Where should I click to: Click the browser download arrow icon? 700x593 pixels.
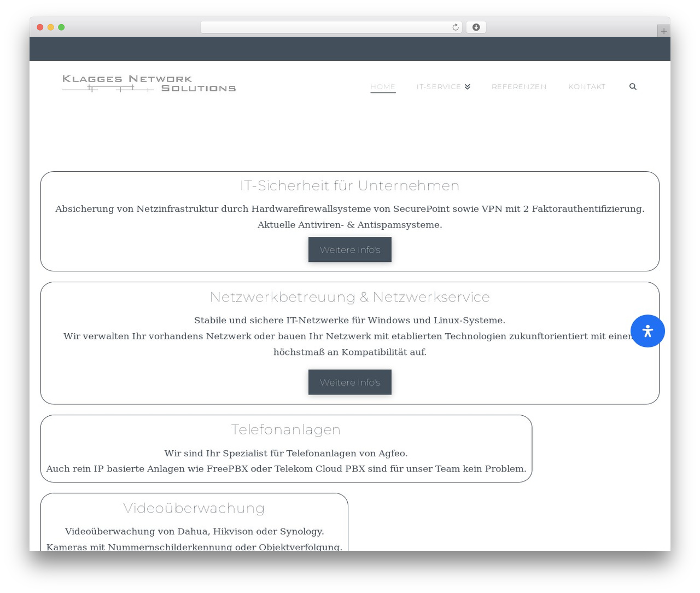476,27
